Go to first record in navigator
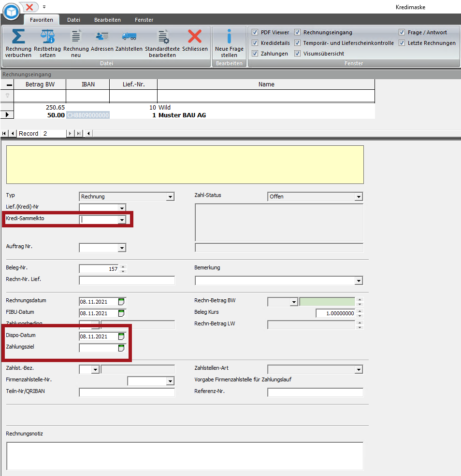This screenshot has width=461, height=476. point(4,133)
